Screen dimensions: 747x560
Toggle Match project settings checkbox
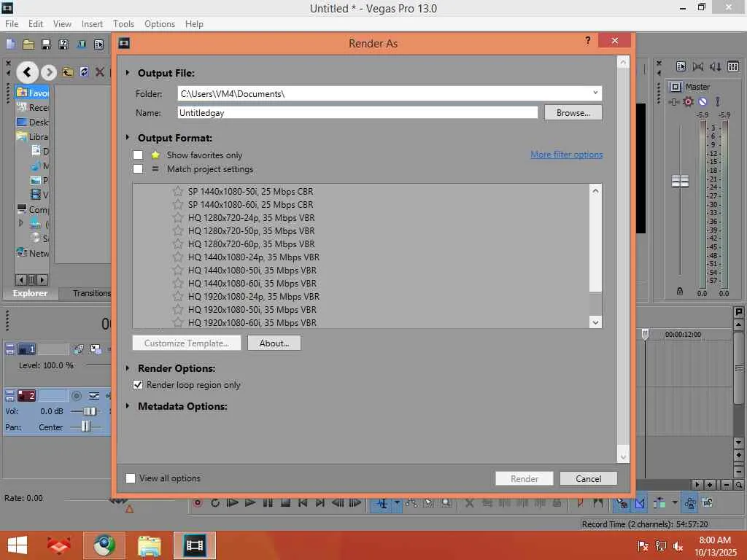click(x=138, y=169)
